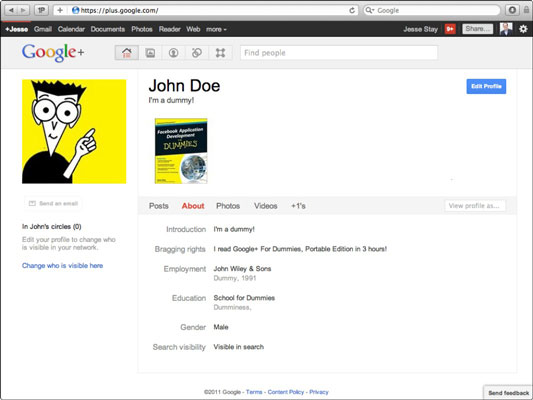
Task: Open the red notifications counter
Action: [450, 29]
